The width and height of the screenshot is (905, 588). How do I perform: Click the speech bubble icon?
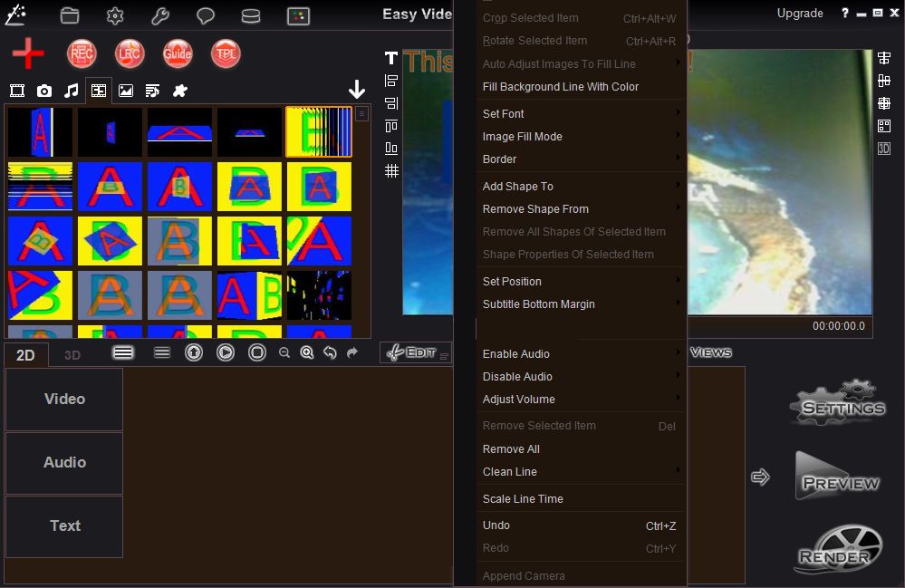[x=206, y=15]
